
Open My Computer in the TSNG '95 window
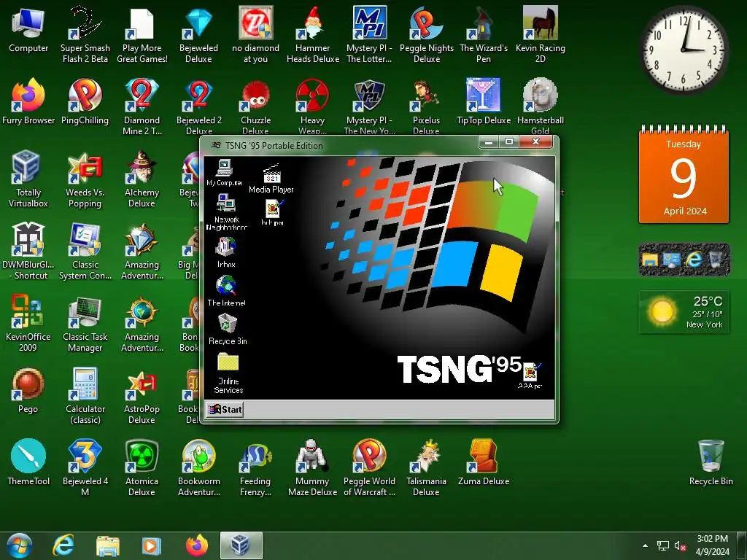224,172
